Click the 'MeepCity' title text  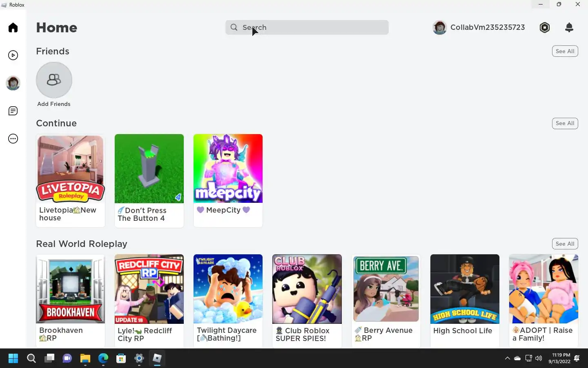223,210
